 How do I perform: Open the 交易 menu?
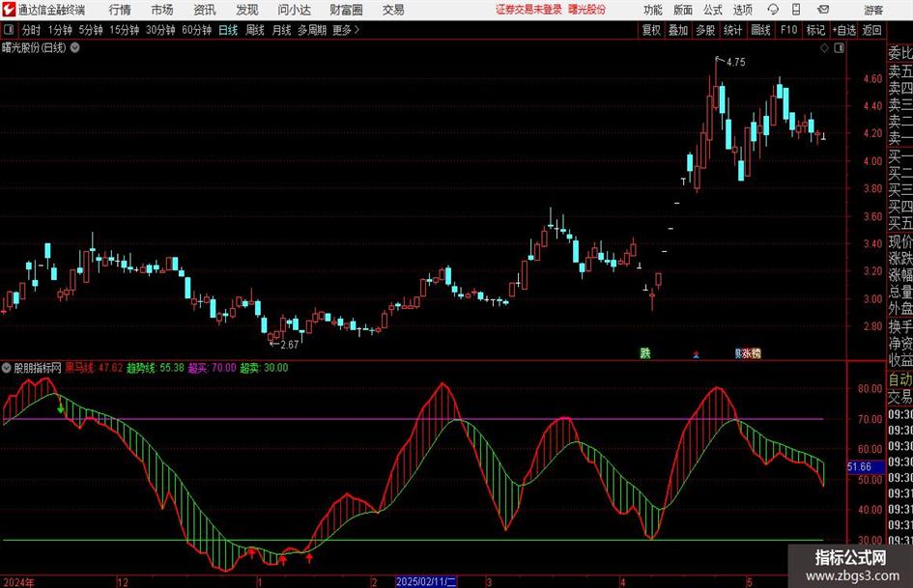click(393, 10)
